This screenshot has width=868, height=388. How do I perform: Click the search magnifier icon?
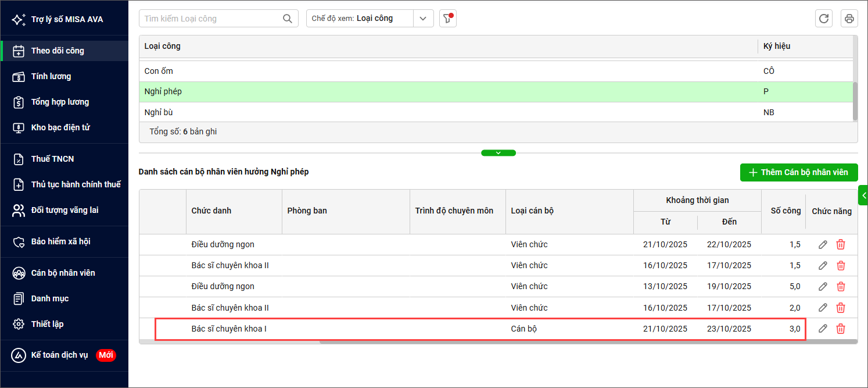[287, 19]
